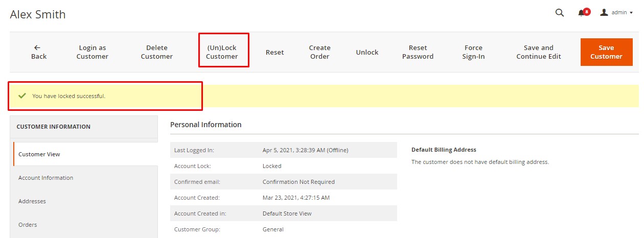Click the no default billing address text
Image resolution: width=644 pixels, height=238 pixels.
[x=480, y=162]
